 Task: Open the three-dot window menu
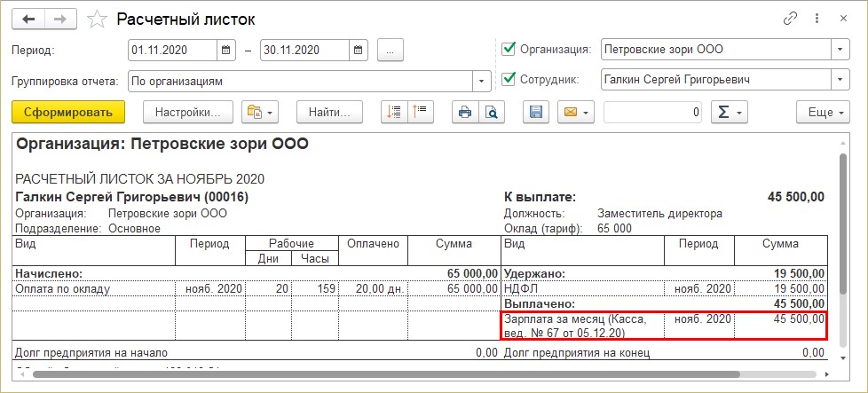pos(817,19)
